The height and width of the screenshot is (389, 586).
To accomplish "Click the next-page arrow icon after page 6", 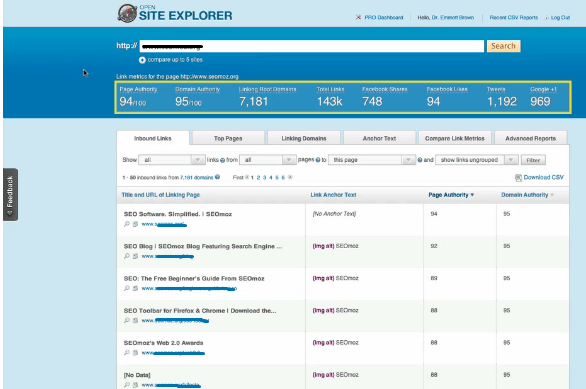I will [290, 177].
